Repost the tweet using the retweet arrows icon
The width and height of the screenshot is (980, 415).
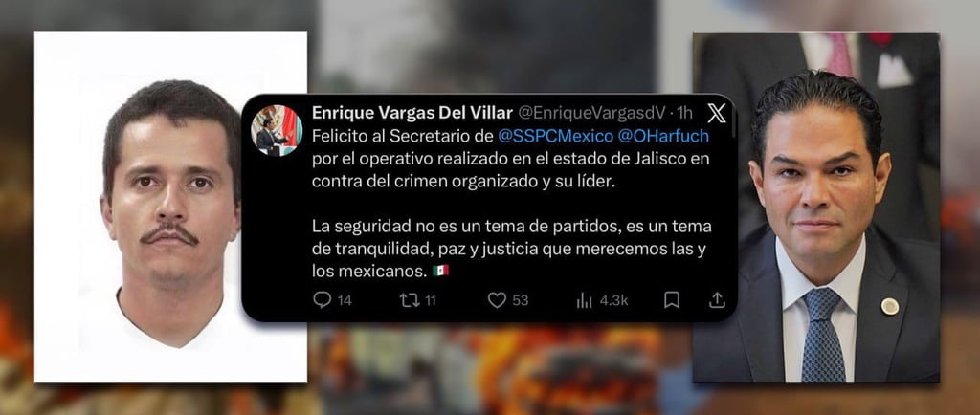(410, 300)
